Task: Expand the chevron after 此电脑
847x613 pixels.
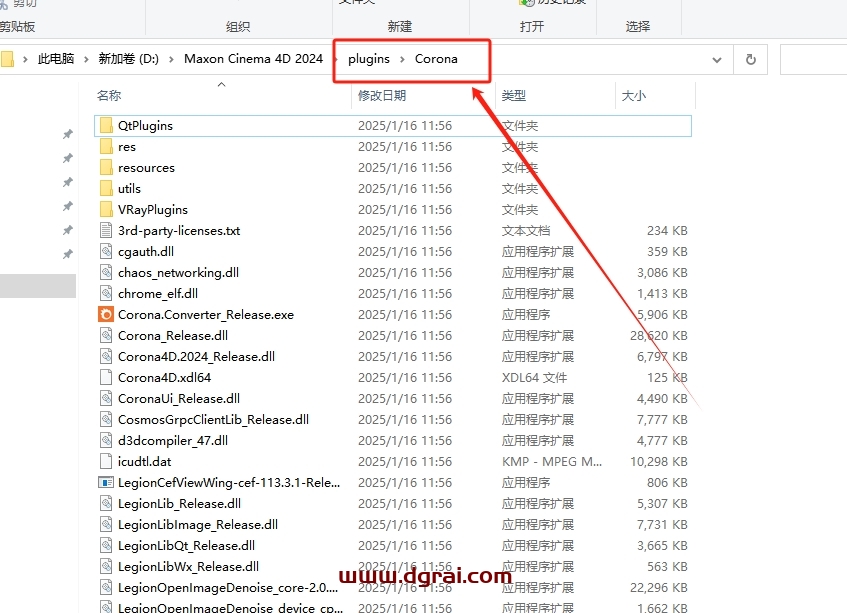Action: 86,59
